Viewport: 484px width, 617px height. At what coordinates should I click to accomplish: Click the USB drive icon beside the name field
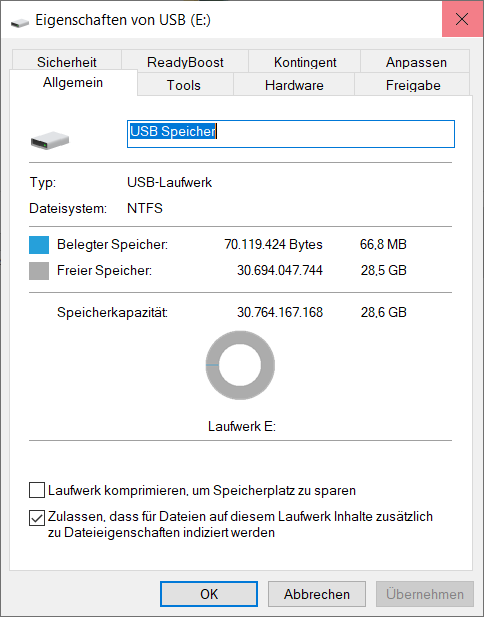[50, 140]
